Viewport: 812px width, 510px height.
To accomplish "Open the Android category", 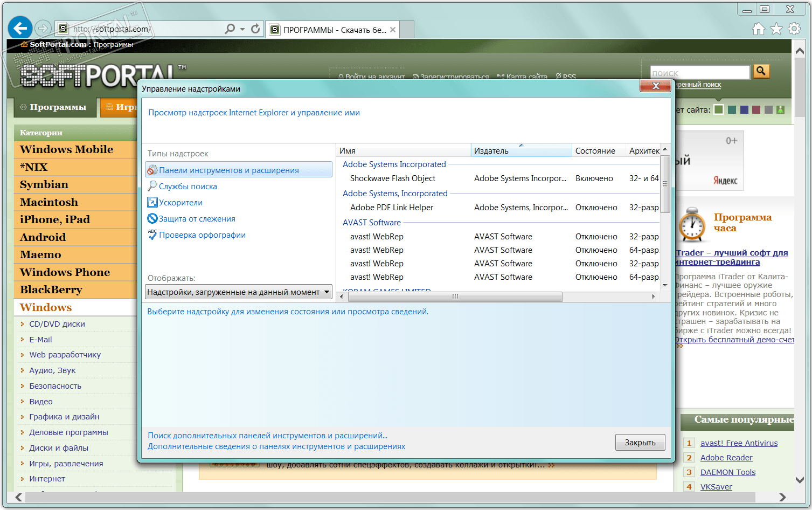I will [x=43, y=237].
